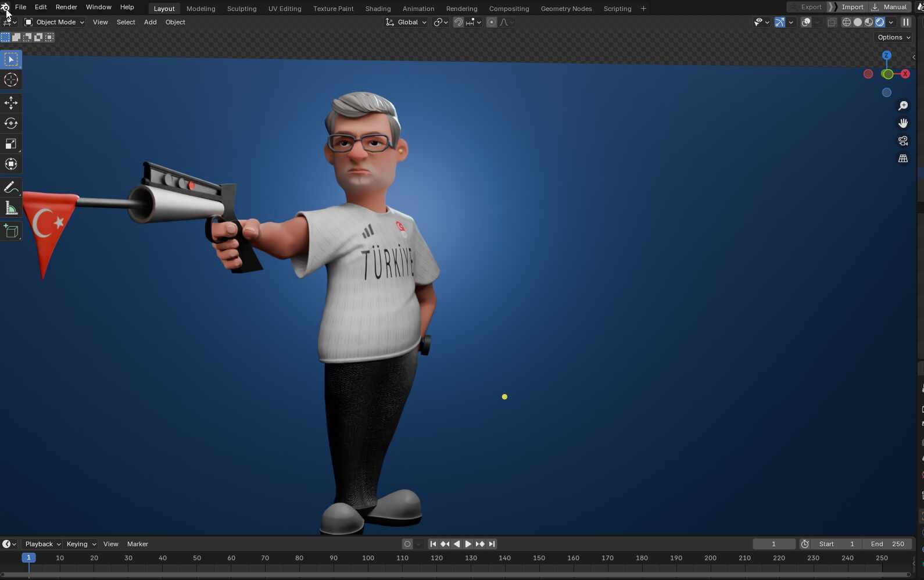
Task: Pick the Annotate pencil tool
Action: [x=11, y=187]
